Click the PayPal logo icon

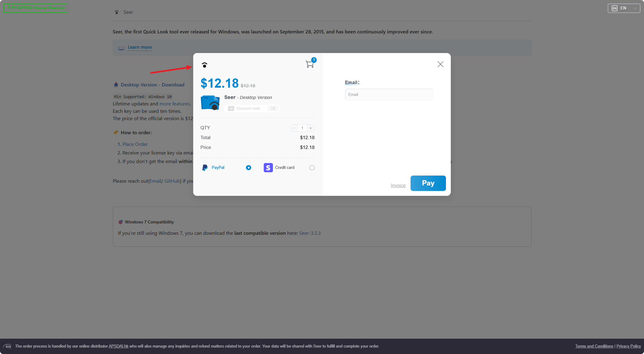pos(205,168)
